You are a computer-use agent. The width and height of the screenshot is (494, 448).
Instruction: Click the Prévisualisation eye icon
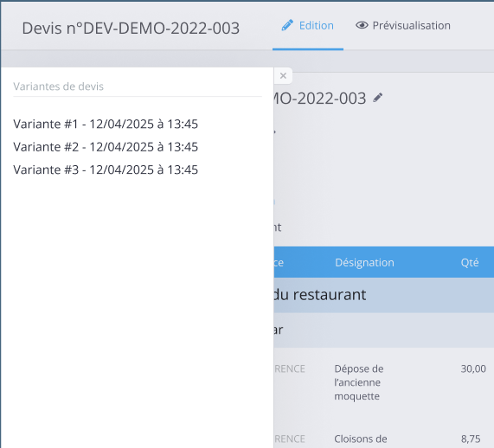[362, 25]
